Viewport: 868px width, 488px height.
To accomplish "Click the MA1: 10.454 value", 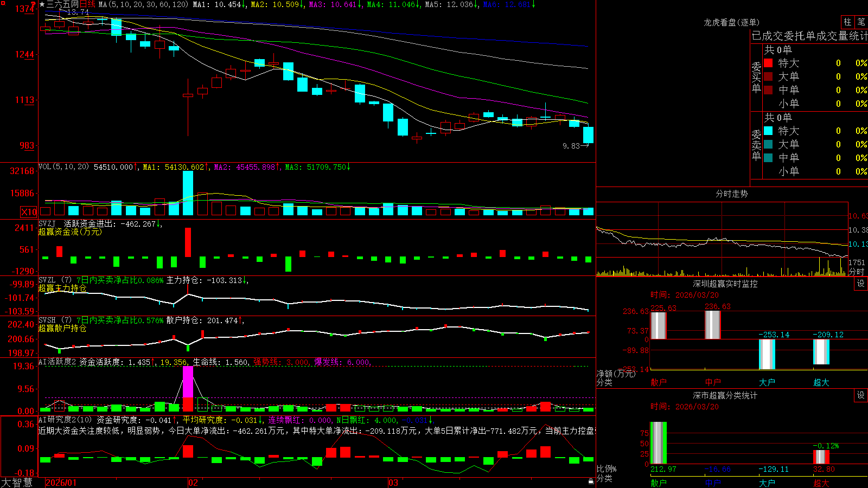I will pos(219,4).
